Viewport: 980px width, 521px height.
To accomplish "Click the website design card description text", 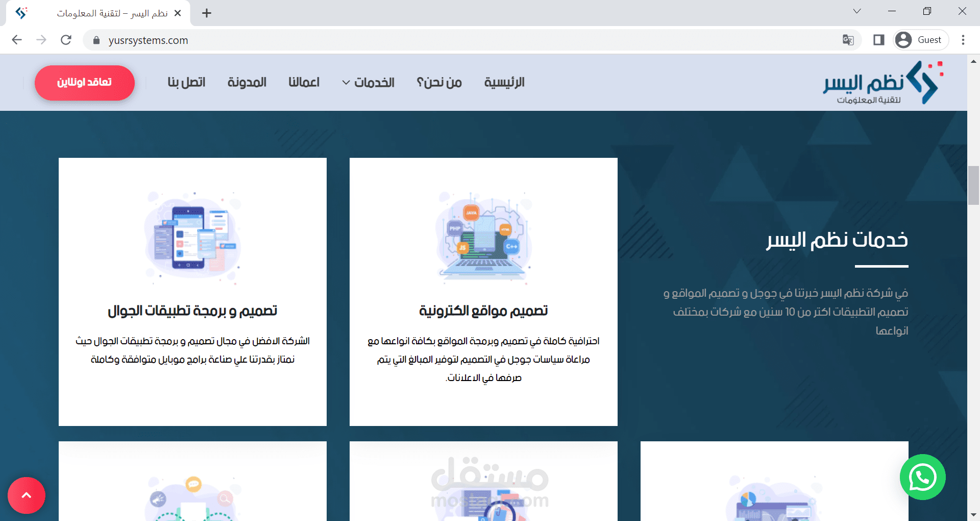I will pyautogui.click(x=483, y=360).
